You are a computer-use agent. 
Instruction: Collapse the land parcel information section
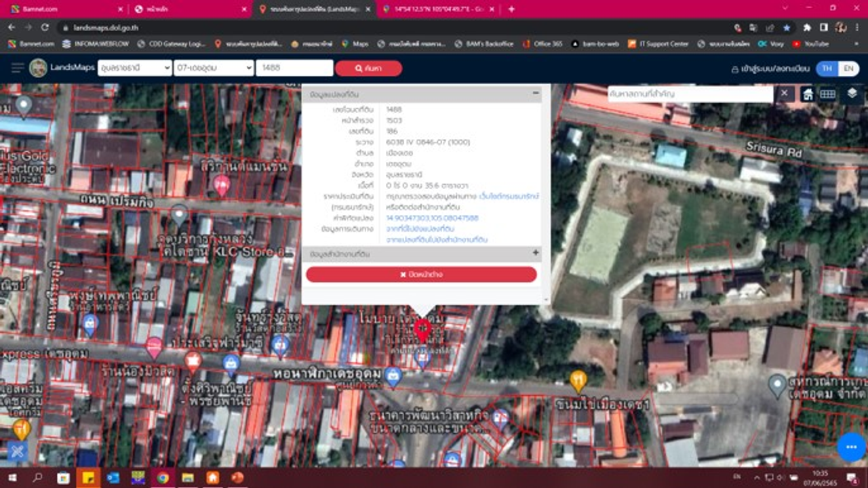click(x=536, y=94)
